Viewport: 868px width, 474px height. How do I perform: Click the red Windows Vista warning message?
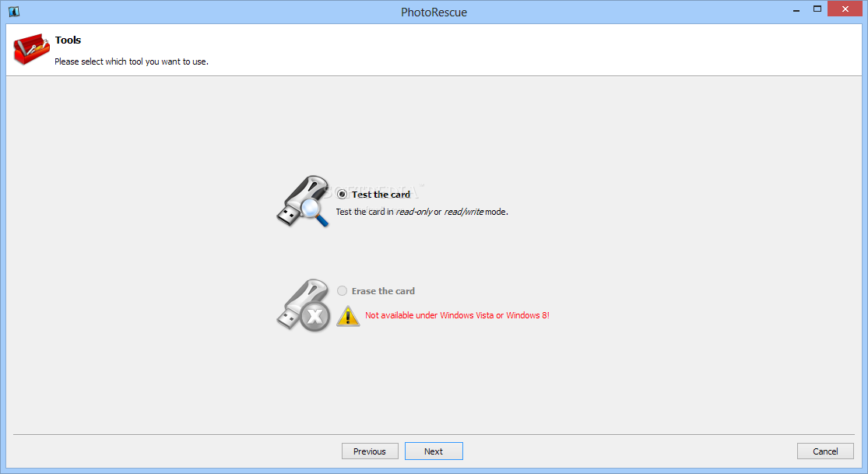click(457, 315)
